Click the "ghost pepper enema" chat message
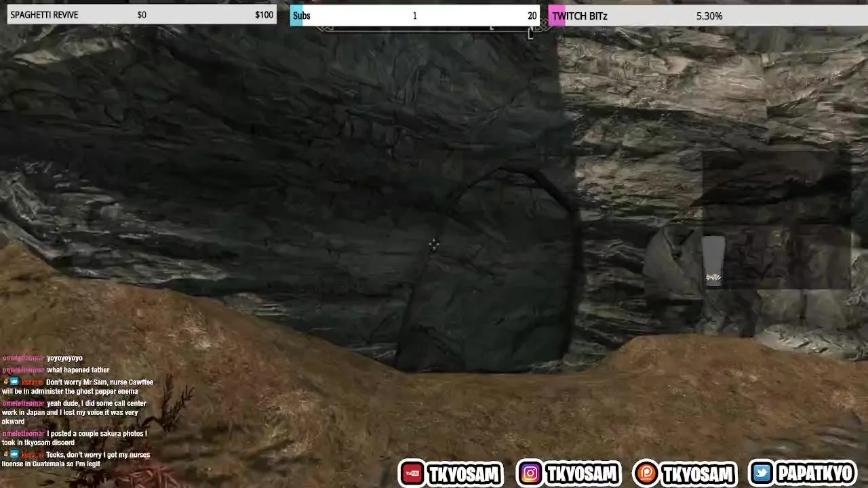 tap(78, 386)
